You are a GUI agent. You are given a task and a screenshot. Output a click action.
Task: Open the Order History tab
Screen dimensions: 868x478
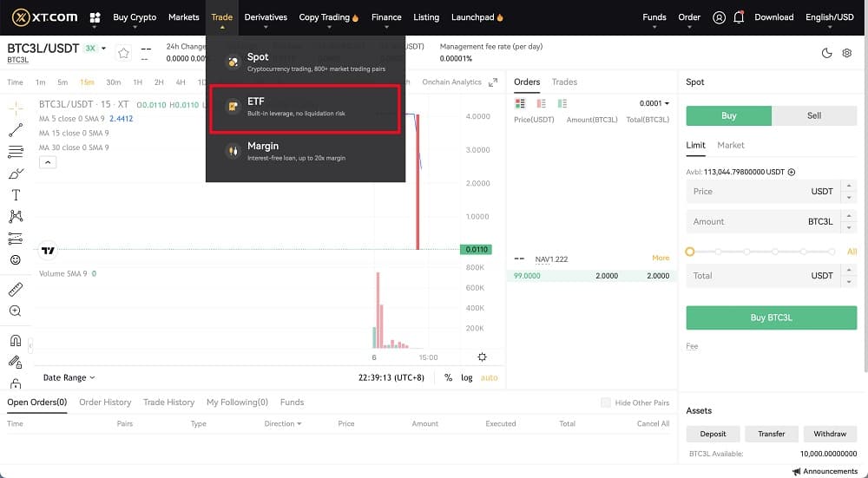coord(105,403)
